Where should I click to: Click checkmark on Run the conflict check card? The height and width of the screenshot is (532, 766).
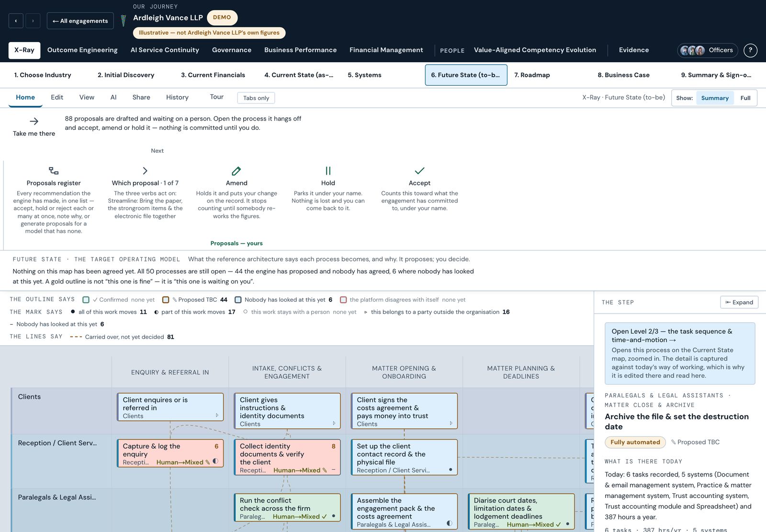coord(325,516)
